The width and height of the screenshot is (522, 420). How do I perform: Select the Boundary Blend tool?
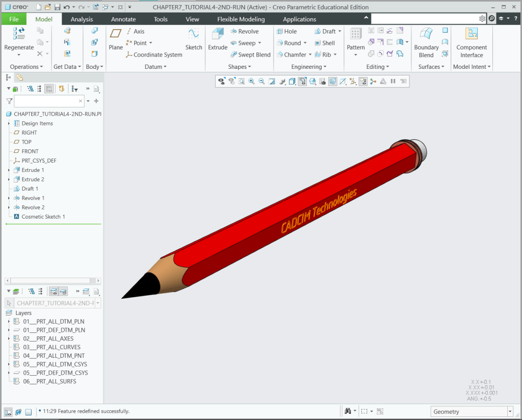coord(426,43)
